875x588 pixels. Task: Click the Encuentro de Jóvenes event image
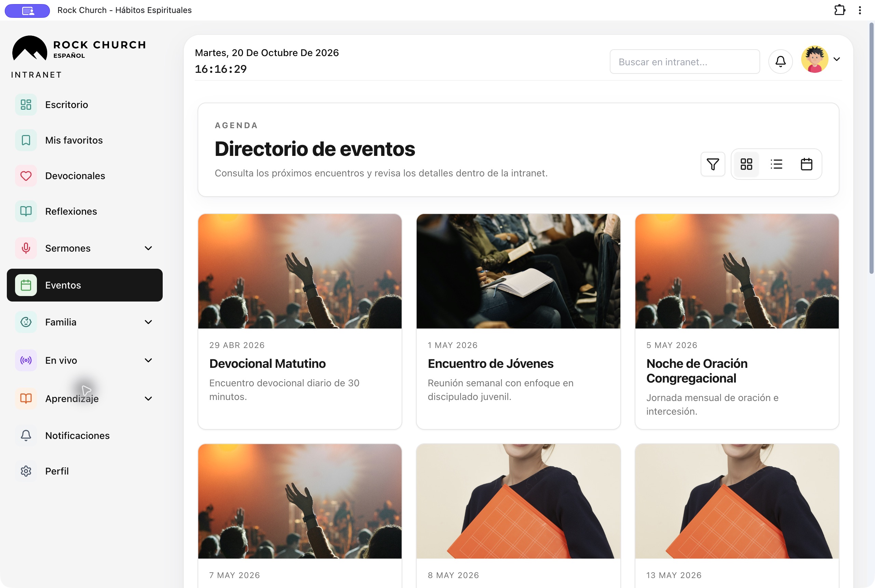[x=518, y=271]
